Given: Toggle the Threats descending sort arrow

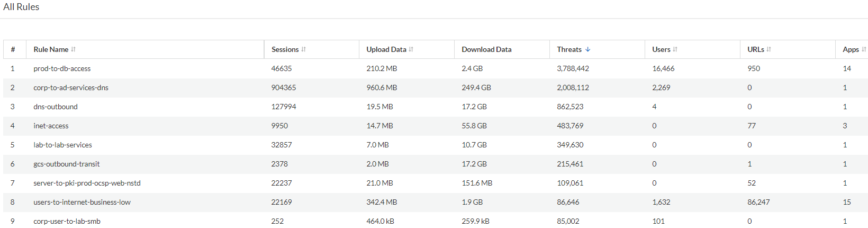Looking at the screenshot, I should tap(588, 49).
